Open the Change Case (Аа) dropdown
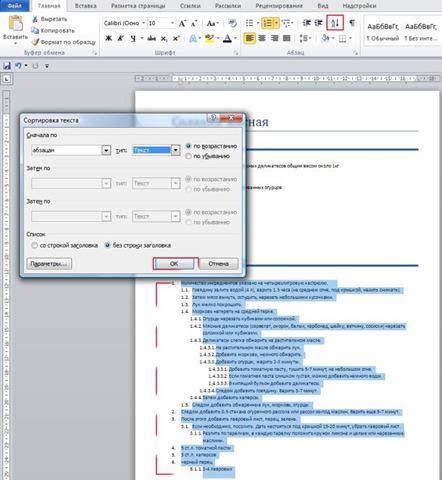This screenshot has width=442, height=480. pos(213,23)
